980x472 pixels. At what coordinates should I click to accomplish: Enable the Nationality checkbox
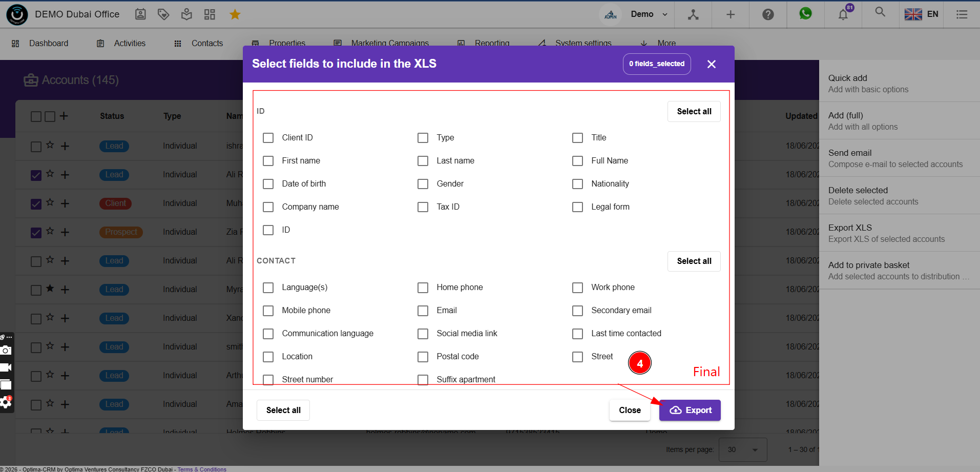(x=577, y=184)
